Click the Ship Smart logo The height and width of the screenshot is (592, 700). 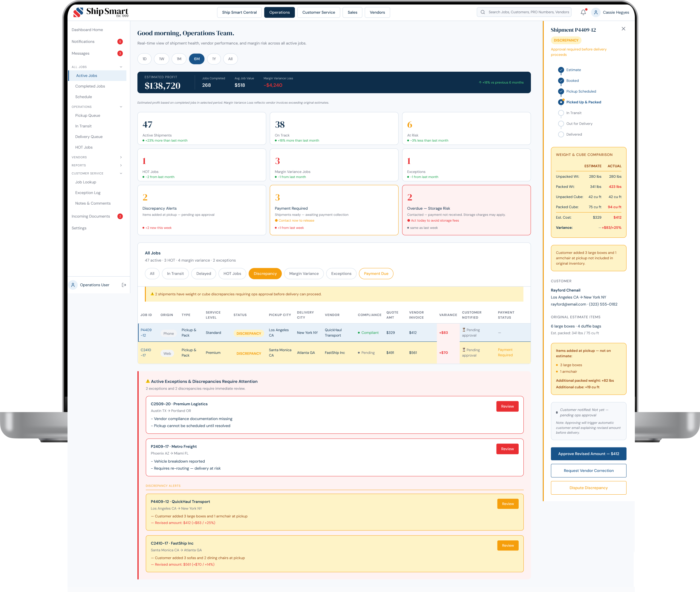[x=101, y=12]
